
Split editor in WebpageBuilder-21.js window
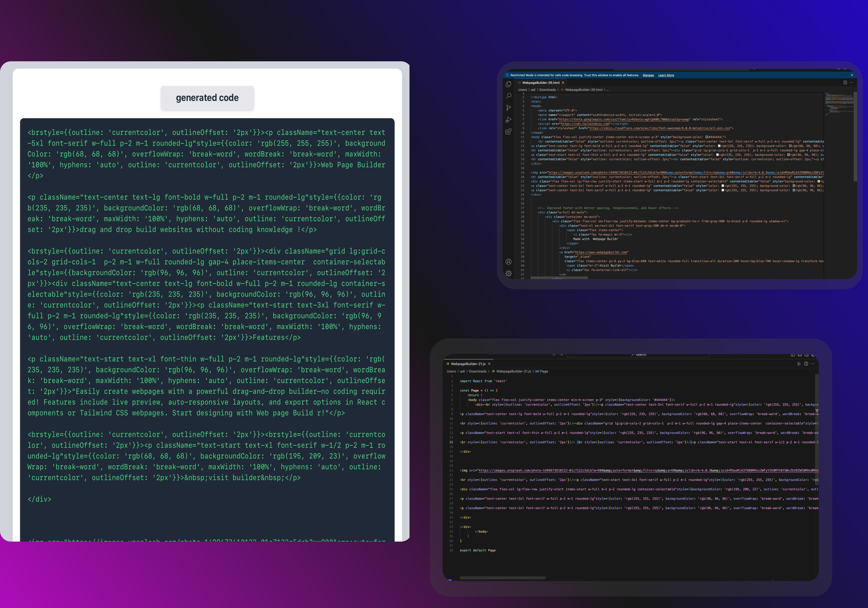[806, 364]
